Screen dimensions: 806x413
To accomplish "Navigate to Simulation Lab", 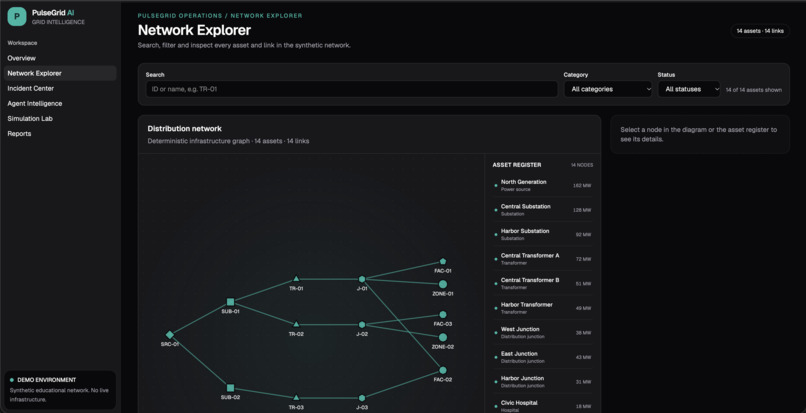I will (60, 118).
